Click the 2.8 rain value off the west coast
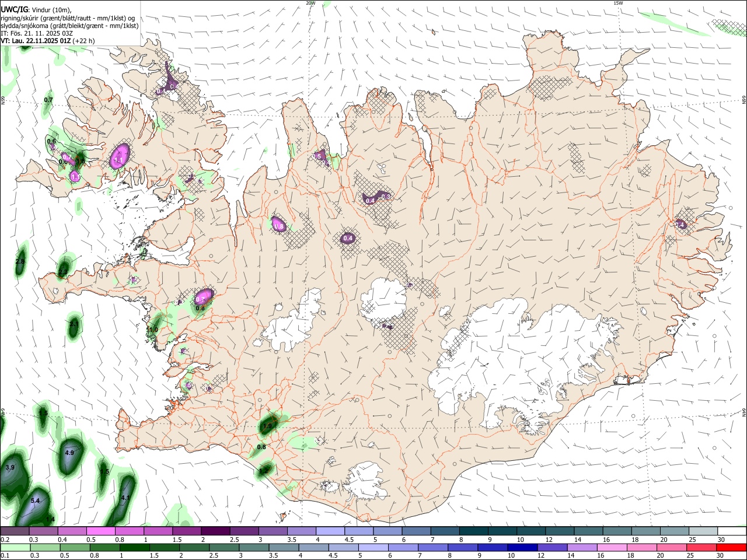Screen dimensions: 747x560 [x=20, y=262]
